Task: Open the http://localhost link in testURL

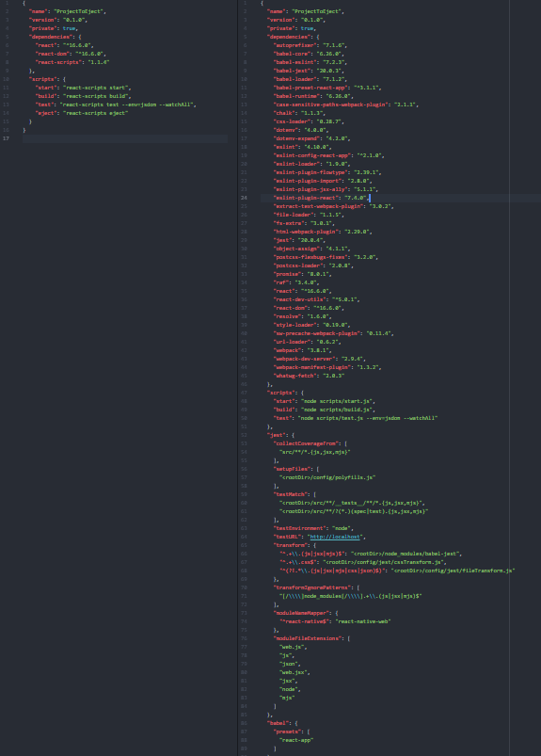Action: point(335,537)
